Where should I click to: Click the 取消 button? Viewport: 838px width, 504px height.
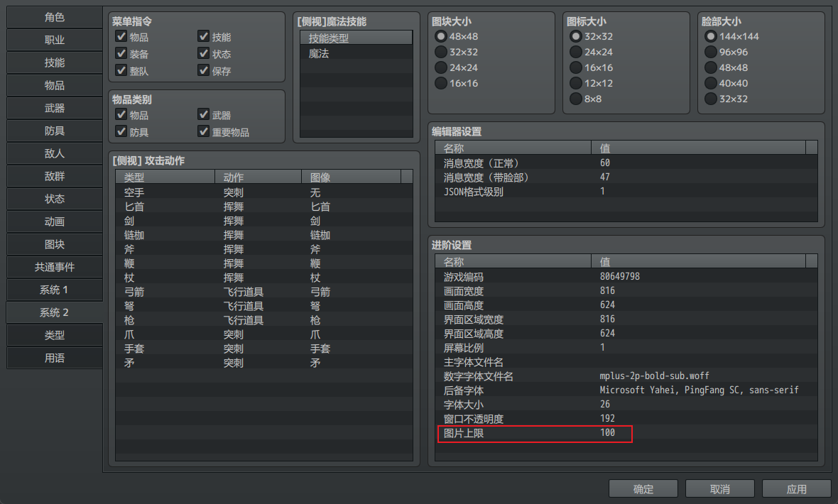[x=720, y=489]
